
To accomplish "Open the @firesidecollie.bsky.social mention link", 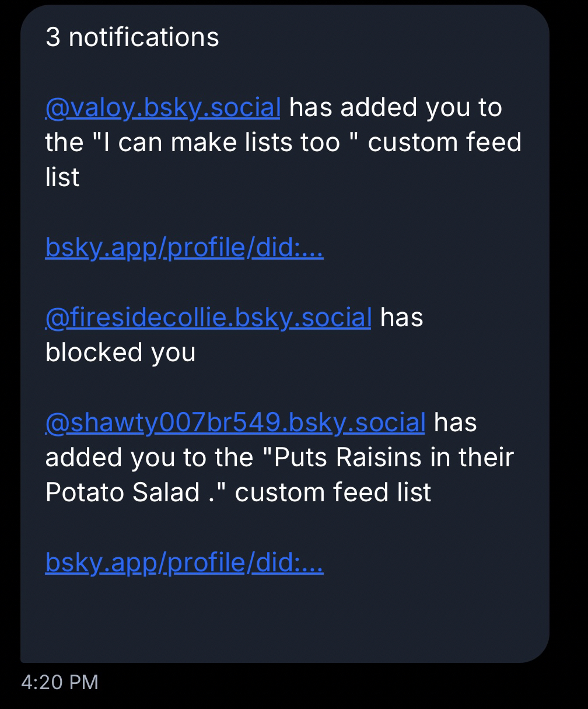I will click(208, 318).
